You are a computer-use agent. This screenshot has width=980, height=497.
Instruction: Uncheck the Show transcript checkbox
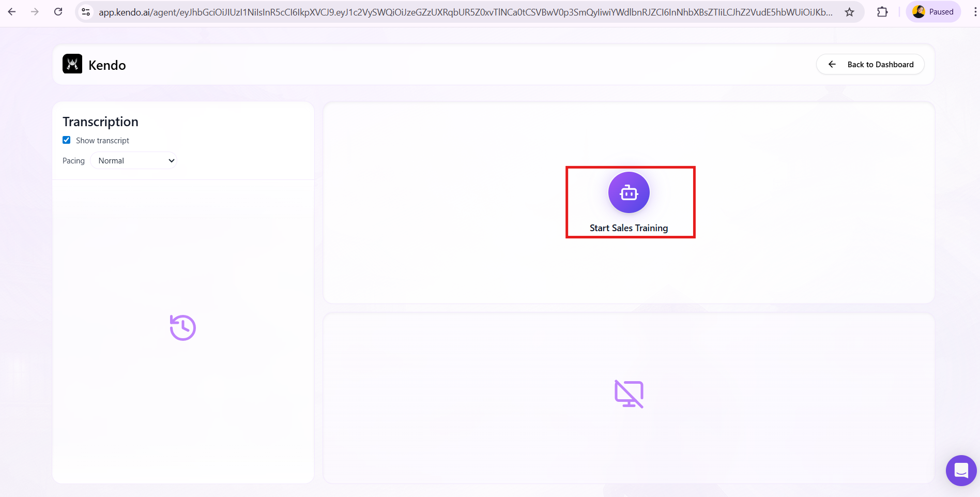coord(67,140)
